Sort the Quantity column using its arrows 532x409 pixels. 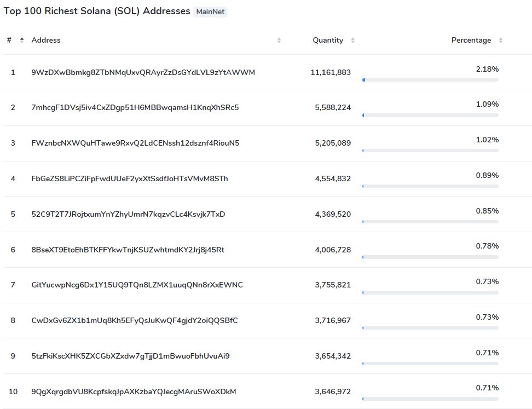tap(353, 40)
